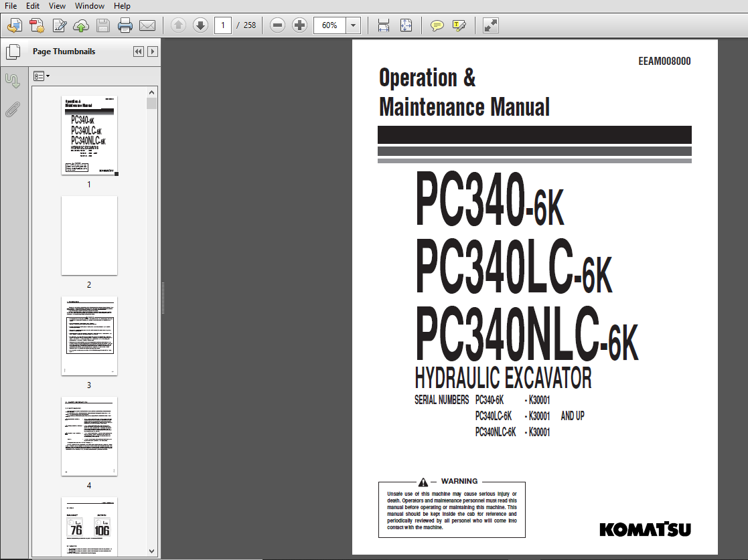Click thumbnail scrollbar down arrow
748x560 pixels.
click(152, 551)
